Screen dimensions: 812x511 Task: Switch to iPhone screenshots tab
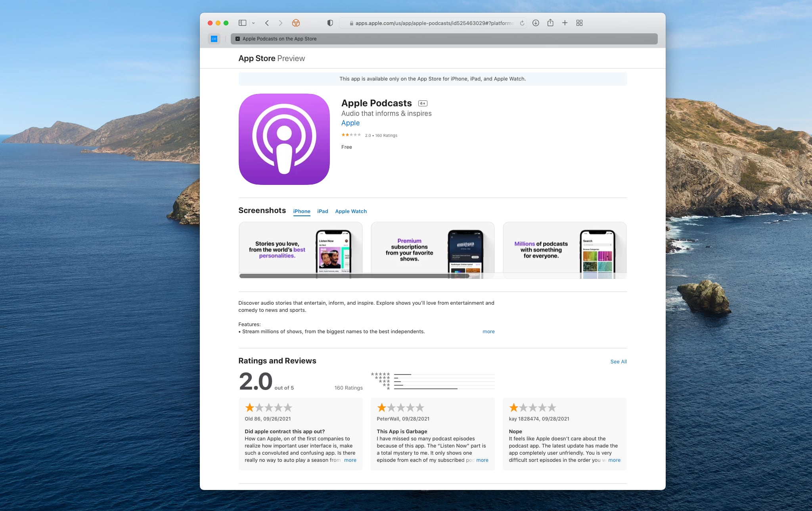(x=302, y=211)
